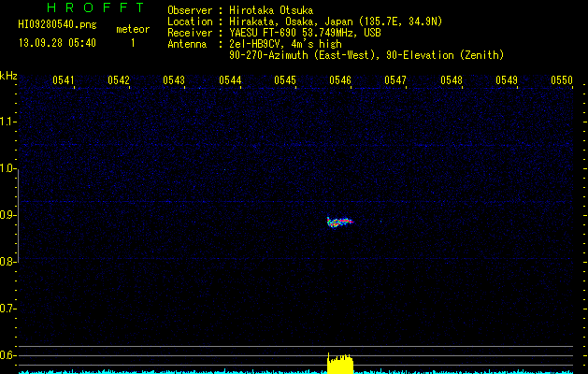Click the 0.6 kHz axis label
588x374 pixels.
(x=7, y=355)
